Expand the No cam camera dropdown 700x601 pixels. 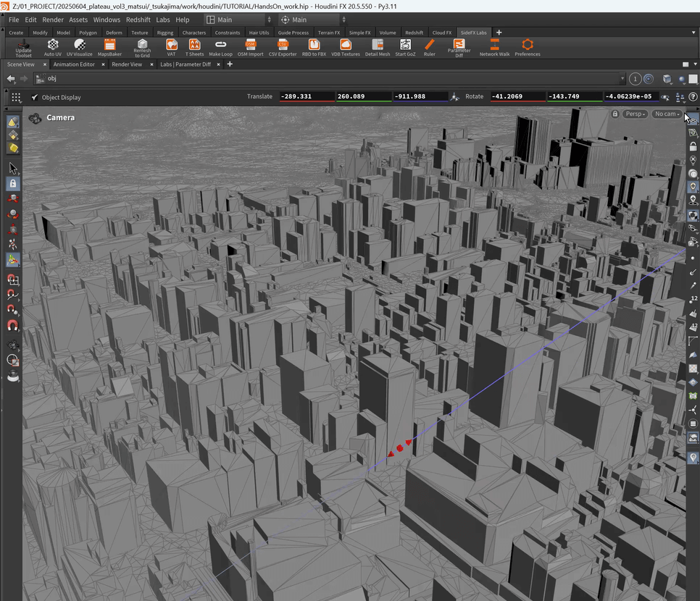pos(667,114)
